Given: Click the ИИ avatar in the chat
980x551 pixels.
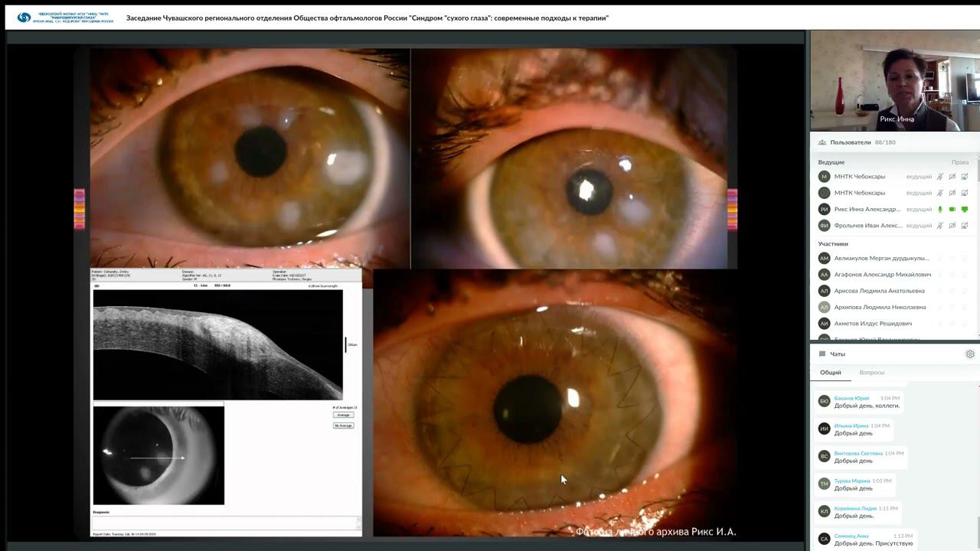Looking at the screenshot, I should 824,429.
